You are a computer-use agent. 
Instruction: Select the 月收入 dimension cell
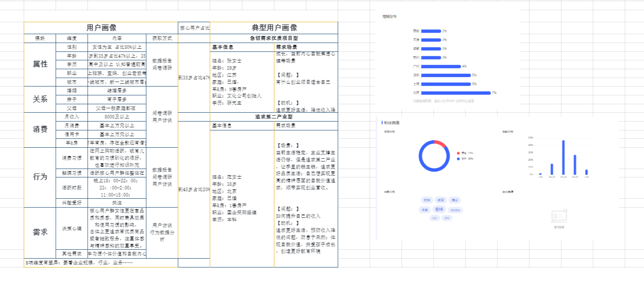pos(72,117)
